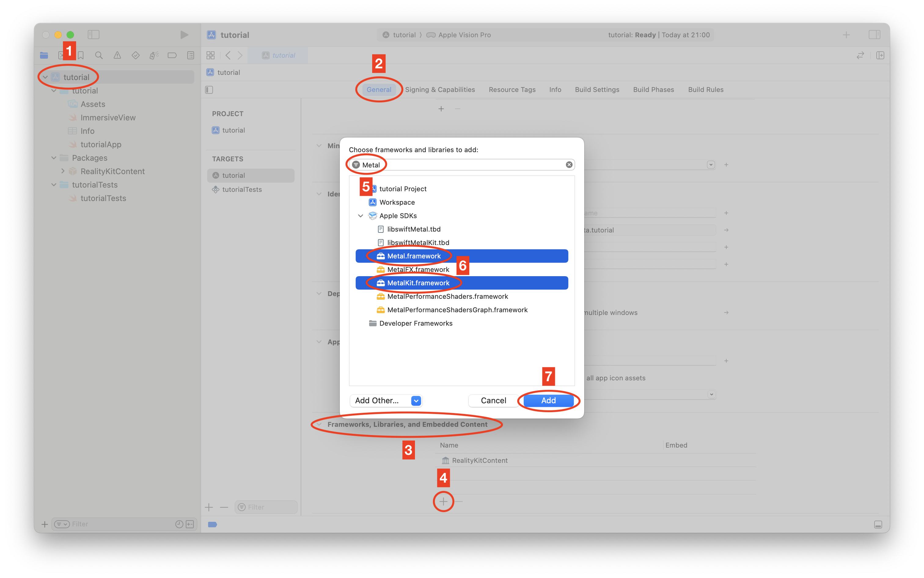Collapse the Apple SDKs group
Image resolution: width=924 pixels, height=578 pixels.
[x=360, y=216]
